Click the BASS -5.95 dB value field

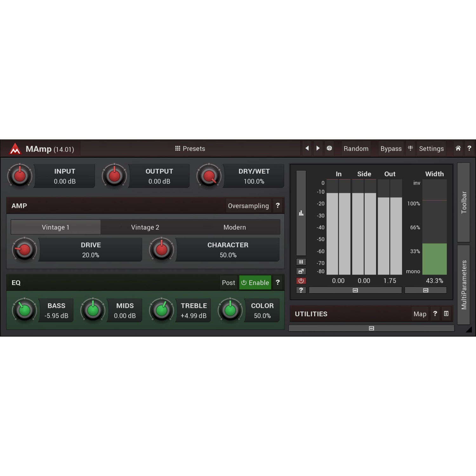(x=56, y=310)
